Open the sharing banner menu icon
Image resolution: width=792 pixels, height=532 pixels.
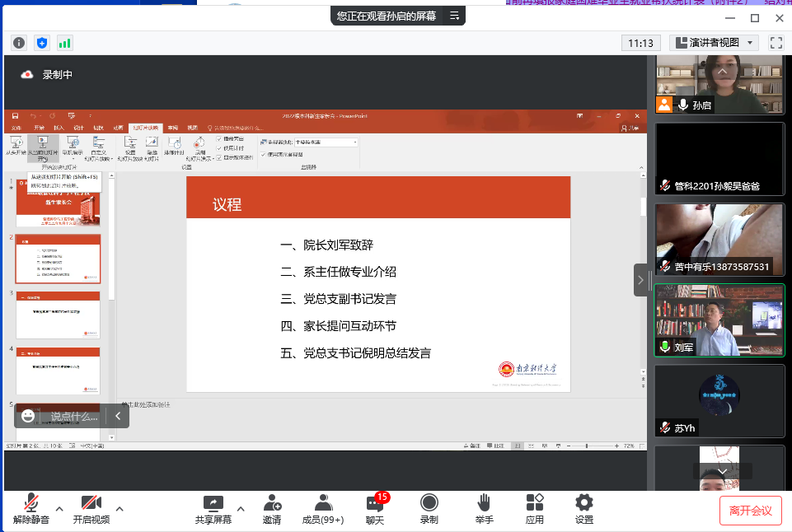pyautogui.click(x=454, y=15)
